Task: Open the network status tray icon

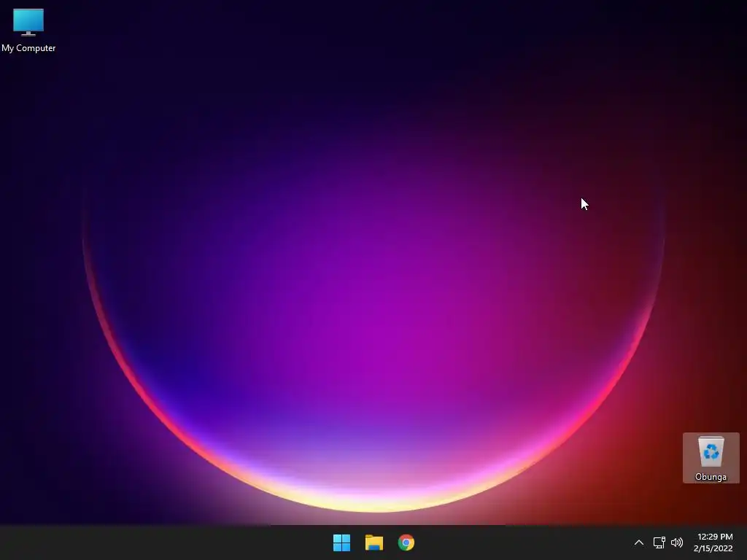Action: (659, 542)
